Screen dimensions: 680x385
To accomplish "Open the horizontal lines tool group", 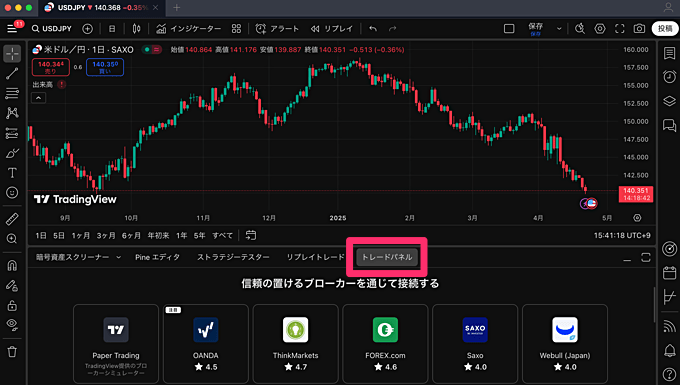I will [12, 93].
